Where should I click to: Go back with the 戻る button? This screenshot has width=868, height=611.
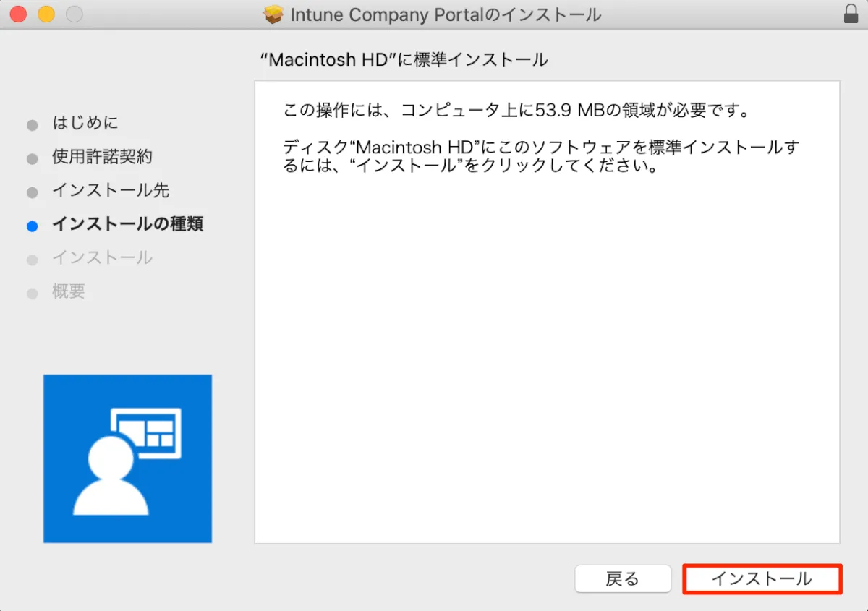point(622,578)
